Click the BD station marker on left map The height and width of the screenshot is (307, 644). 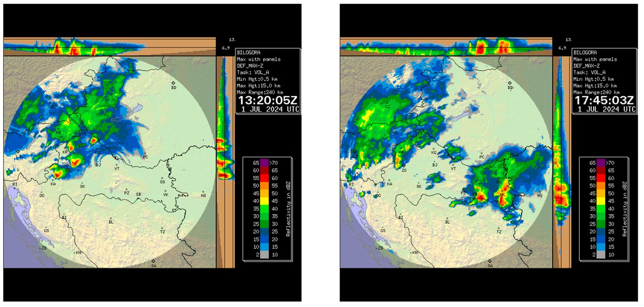click(x=174, y=83)
